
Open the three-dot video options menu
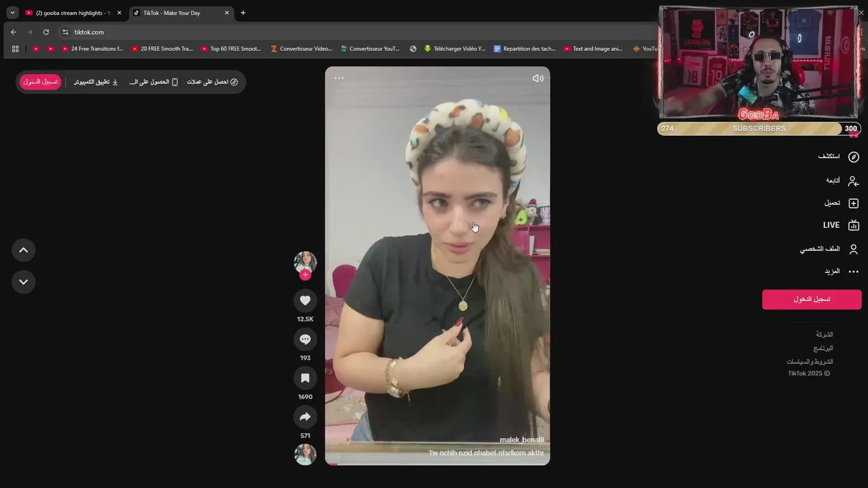(339, 78)
